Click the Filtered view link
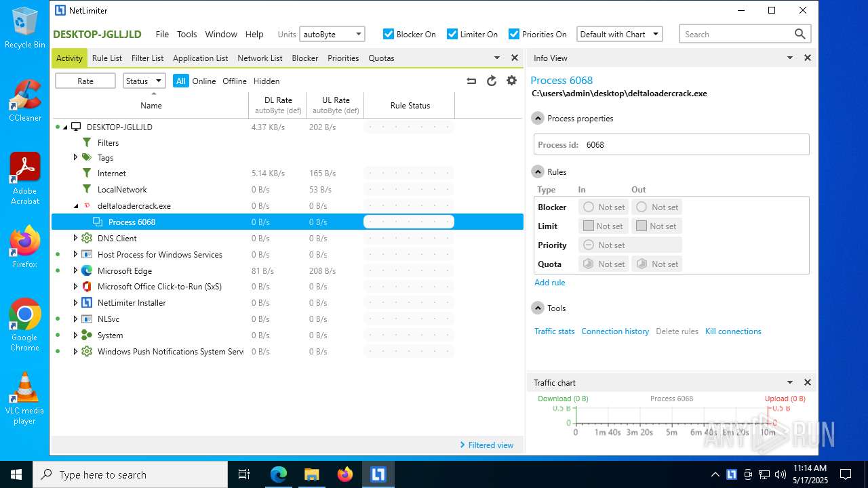Image resolution: width=868 pixels, height=488 pixels. point(487,445)
